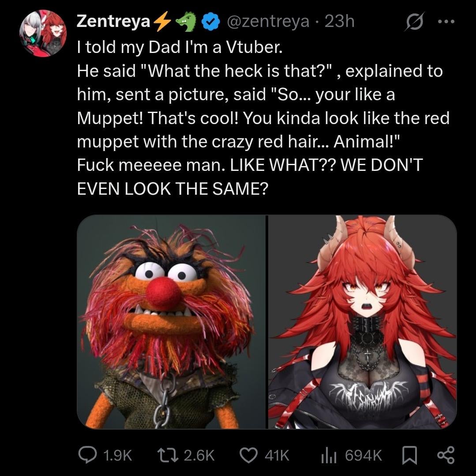Click the green dragon emoji badge
Viewport: 476px width, 476px height.
186,22
